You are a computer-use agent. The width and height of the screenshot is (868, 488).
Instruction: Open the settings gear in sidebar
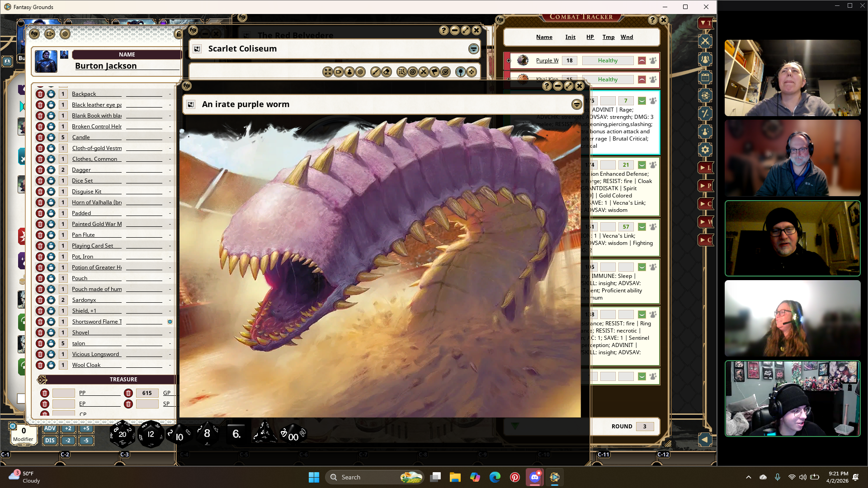[705, 150]
